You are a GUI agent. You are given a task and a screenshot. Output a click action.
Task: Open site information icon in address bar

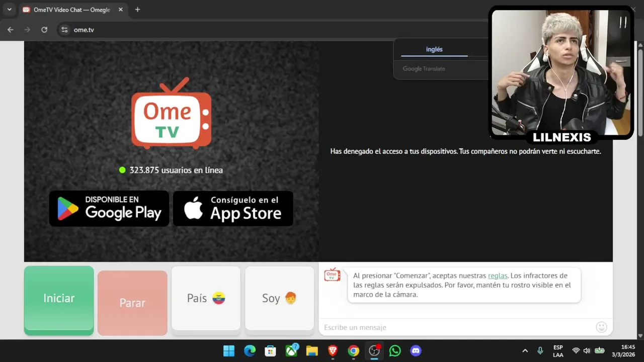[64, 30]
